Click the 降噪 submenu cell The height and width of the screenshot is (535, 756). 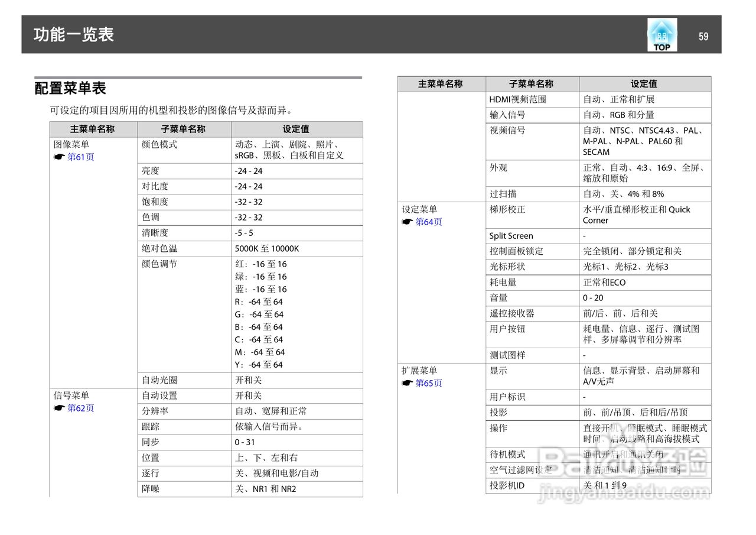[184, 489]
